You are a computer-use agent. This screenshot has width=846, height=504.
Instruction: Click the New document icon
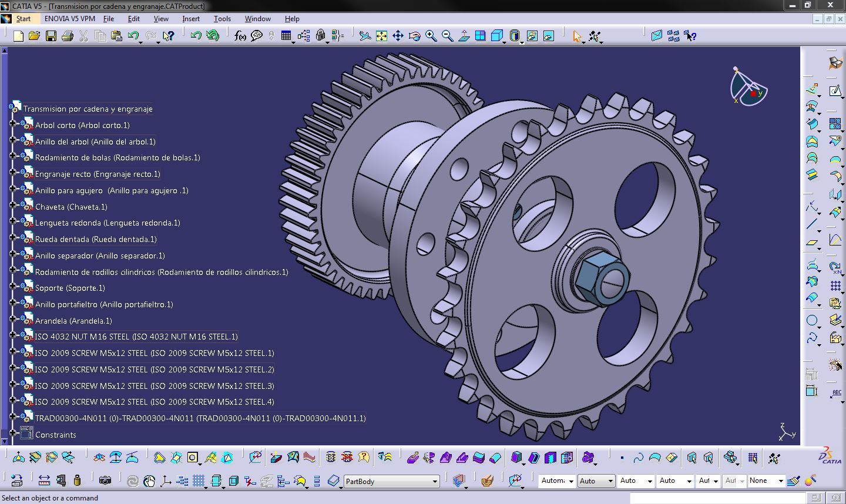pos(18,36)
